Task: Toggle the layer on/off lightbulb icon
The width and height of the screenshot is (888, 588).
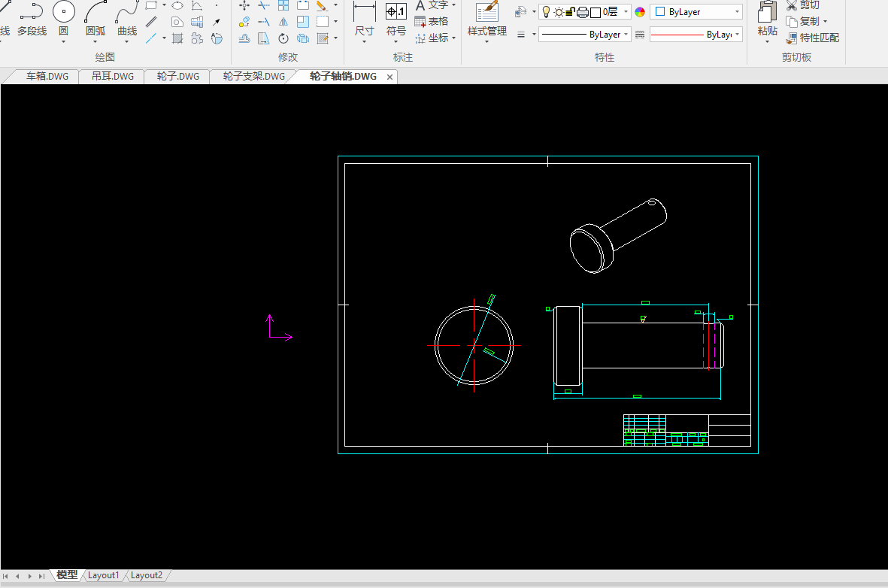Action: (x=546, y=12)
